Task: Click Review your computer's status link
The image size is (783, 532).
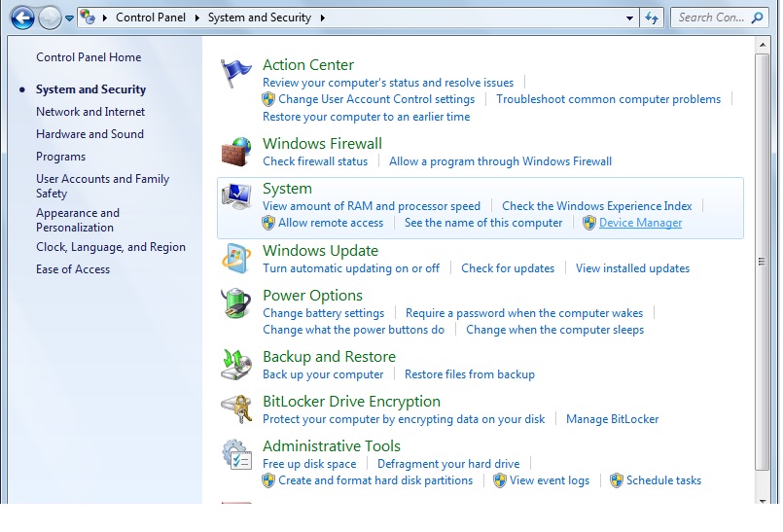Action: click(x=388, y=83)
